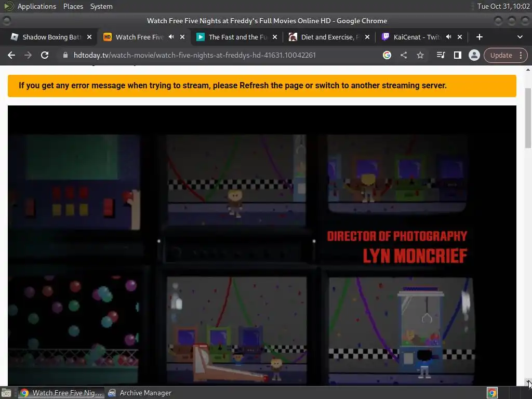The image size is (532, 399).
Task: Toggle the Chrome side panel
Action: pos(457,55)
